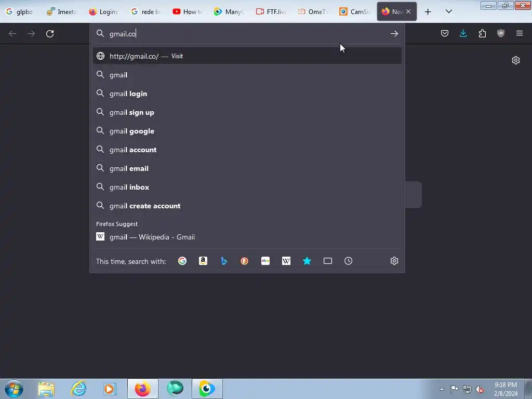
Task: Search this time with Google
Action: pyautogui.click(x=182, y=261)
